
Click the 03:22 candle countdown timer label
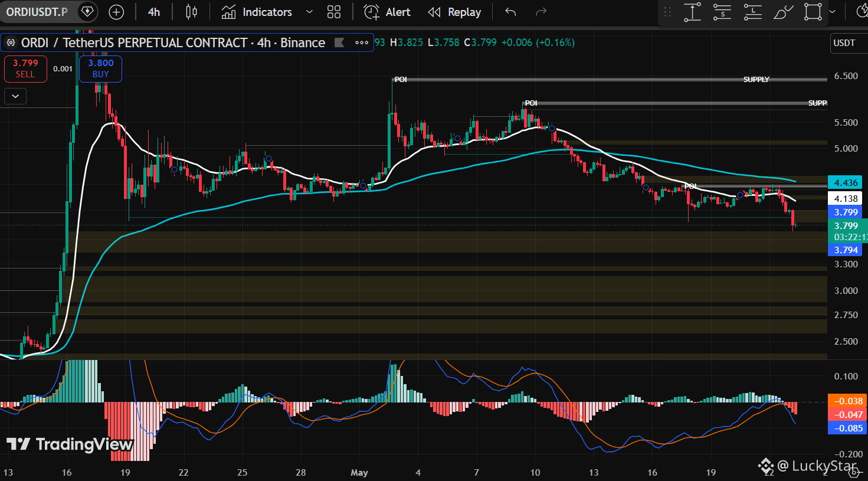850,237
